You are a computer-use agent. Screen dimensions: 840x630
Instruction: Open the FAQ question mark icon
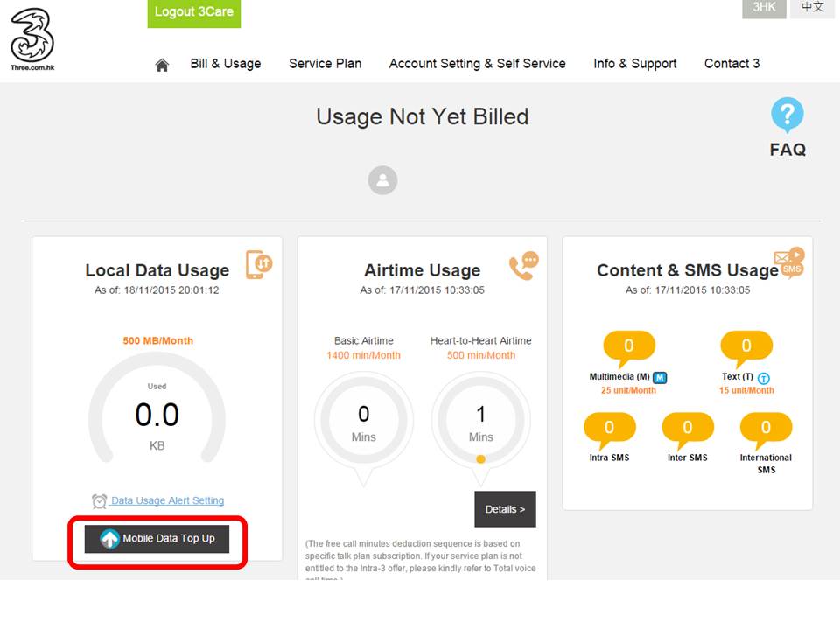(787, 115)
